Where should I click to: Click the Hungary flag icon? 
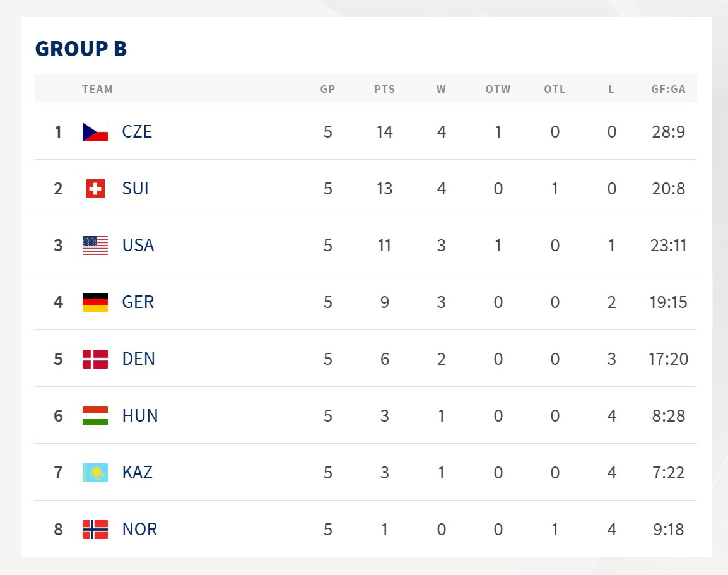click(x=95, y=416)
